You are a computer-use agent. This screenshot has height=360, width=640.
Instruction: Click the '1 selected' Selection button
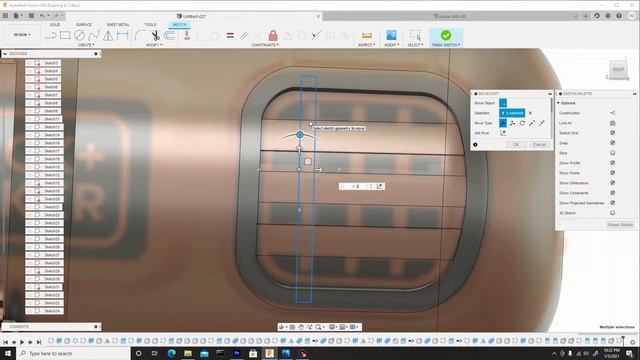click(512, 113)
